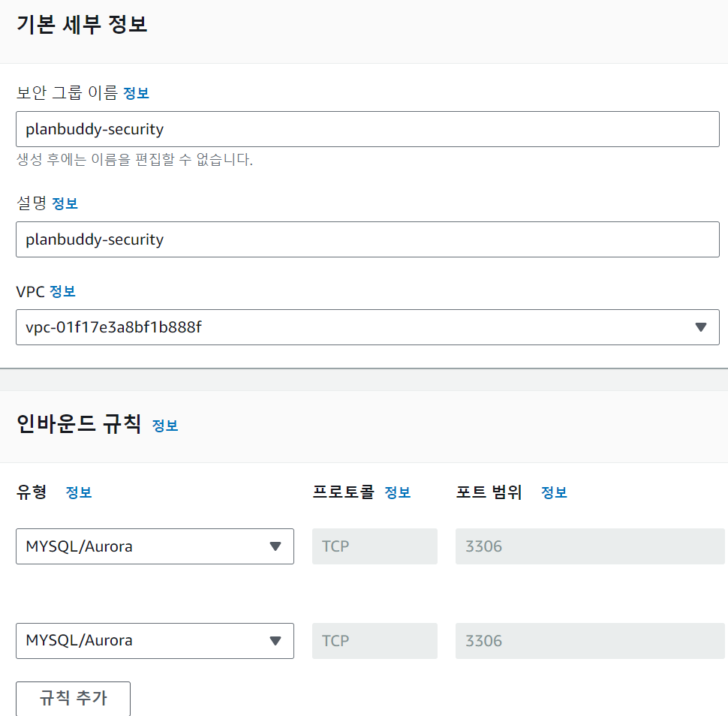The height and width of the screenshot is (716, 728).
Task: Click the 기본 세부 정보 heading
Action: (82, 24)
